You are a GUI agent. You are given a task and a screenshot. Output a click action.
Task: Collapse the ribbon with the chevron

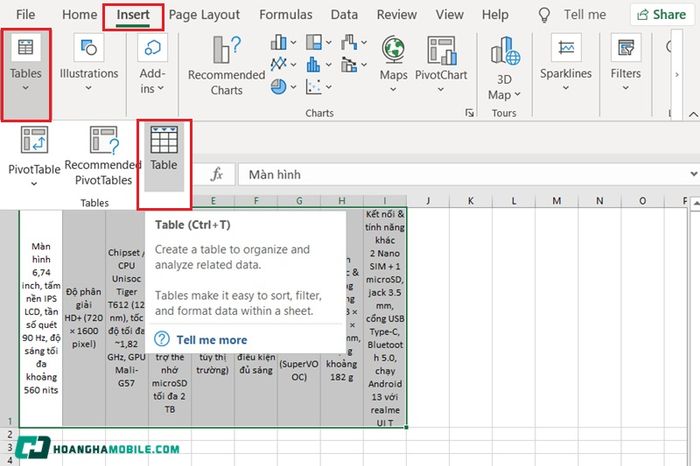693,115
